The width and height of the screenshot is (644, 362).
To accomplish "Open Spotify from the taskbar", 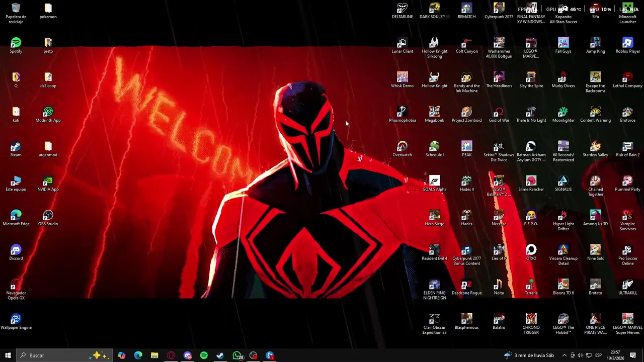I will [204, 355].
